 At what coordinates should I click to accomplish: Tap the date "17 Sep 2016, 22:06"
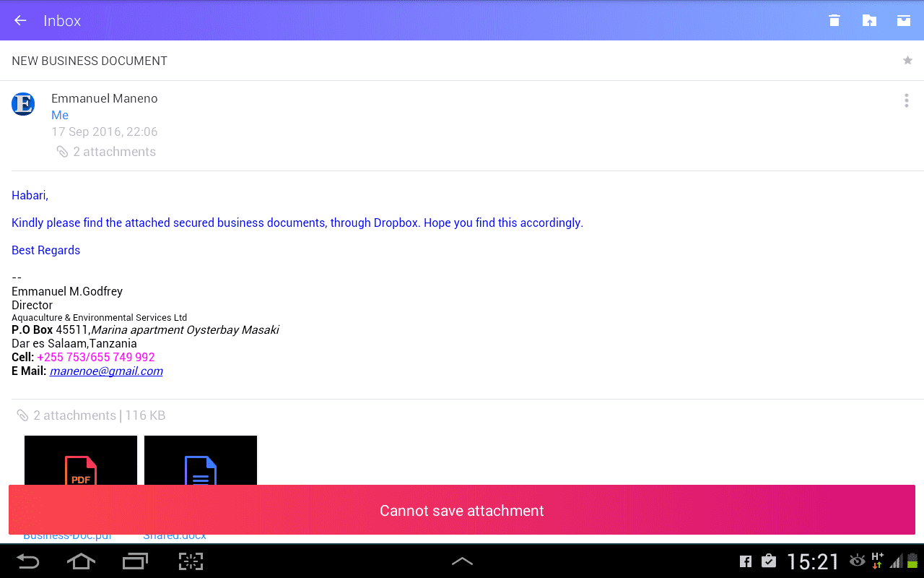tap(105, 131)
